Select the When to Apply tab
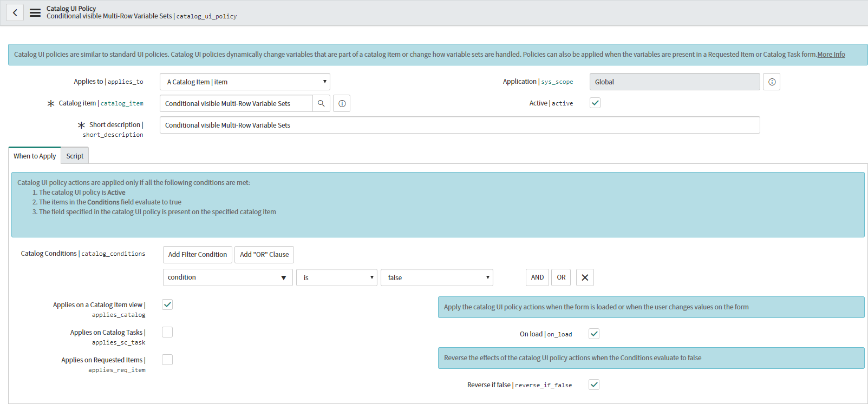This screenshot has height=404, width=868. tap(35, 156)
